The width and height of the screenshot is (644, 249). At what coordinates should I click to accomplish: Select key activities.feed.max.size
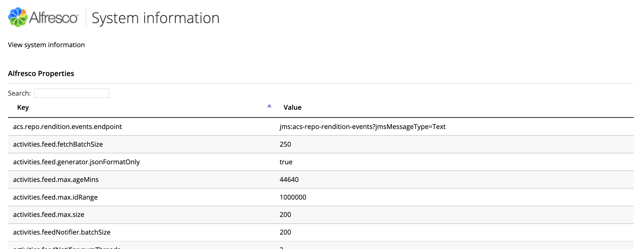point(49,215)
